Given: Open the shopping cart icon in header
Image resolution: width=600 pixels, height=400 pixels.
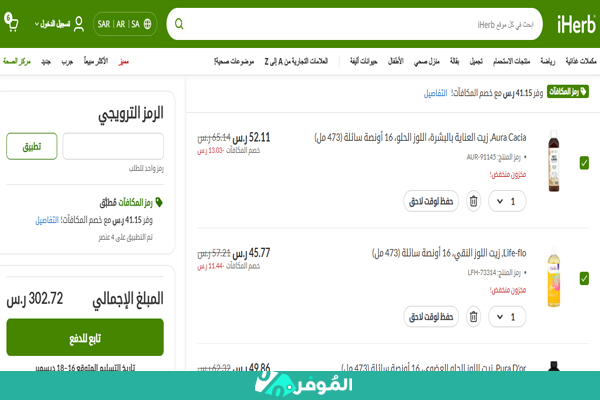Looking at the screenshot, I should point(11,23).
